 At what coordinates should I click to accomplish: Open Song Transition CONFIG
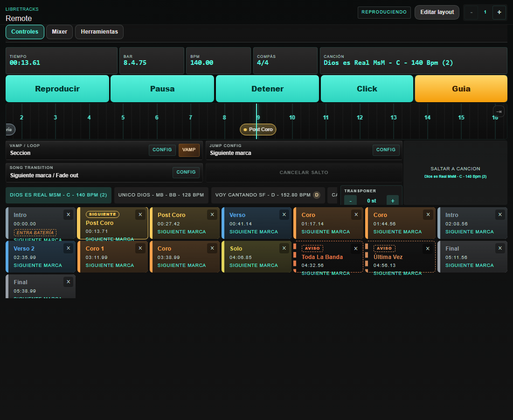pyautogui.click(x=186, y=172)
